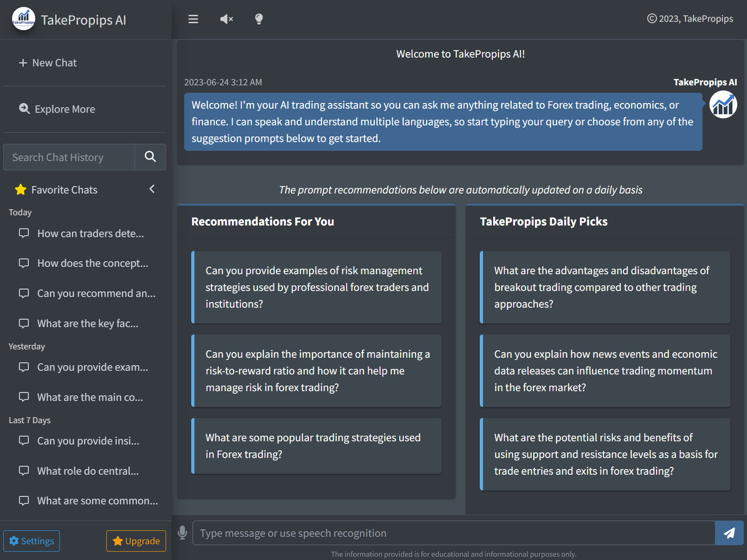
Task: Click the Upgrade button
Action: (136, 541)
